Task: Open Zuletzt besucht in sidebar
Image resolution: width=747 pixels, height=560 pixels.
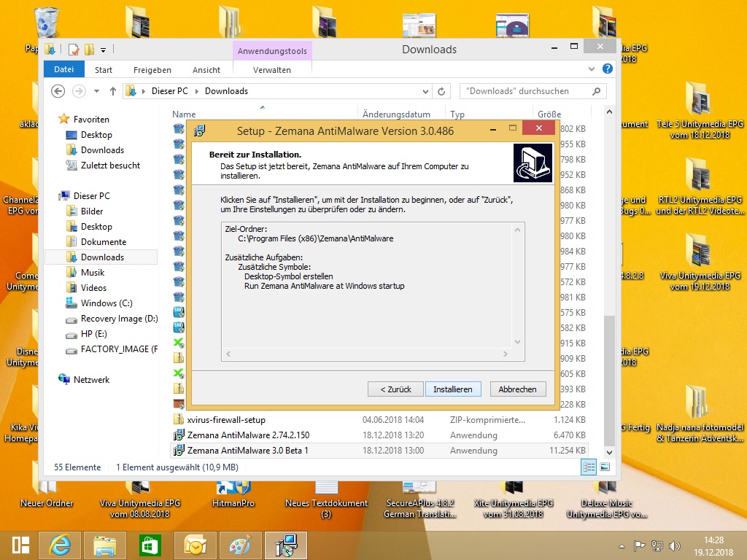Action: click(x=110, y=166)
